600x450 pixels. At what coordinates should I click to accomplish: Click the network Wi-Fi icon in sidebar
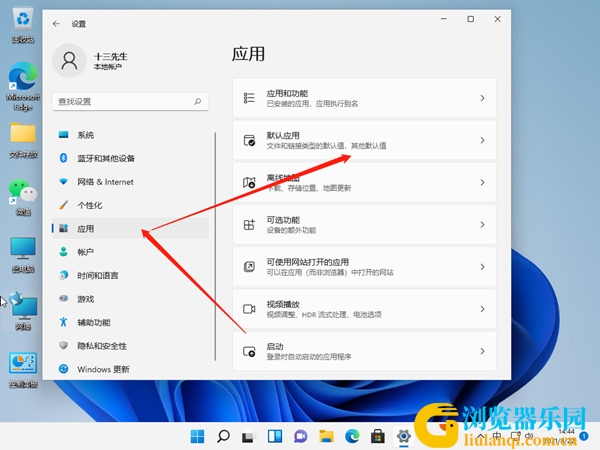click(x=64, y=181)
